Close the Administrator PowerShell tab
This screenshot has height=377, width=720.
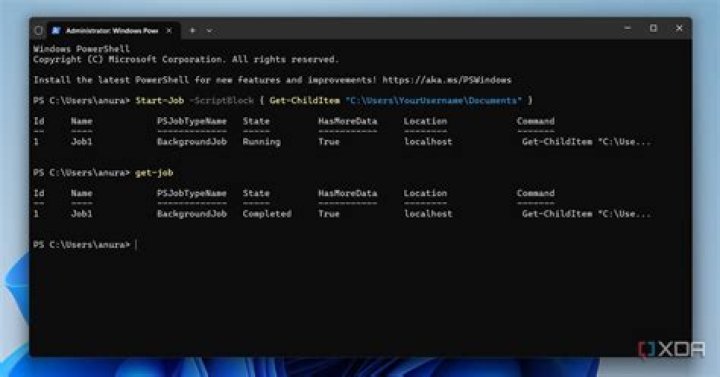pos(169,30)
